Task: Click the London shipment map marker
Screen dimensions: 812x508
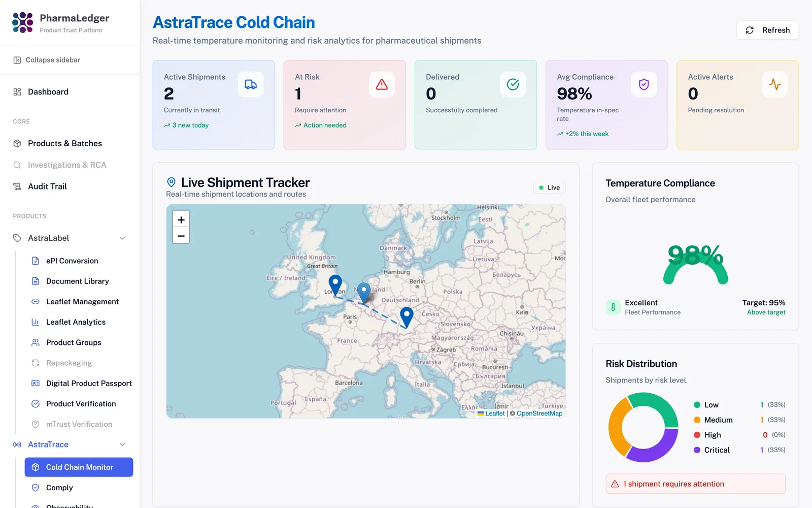Action: click(x=335, y=285)
